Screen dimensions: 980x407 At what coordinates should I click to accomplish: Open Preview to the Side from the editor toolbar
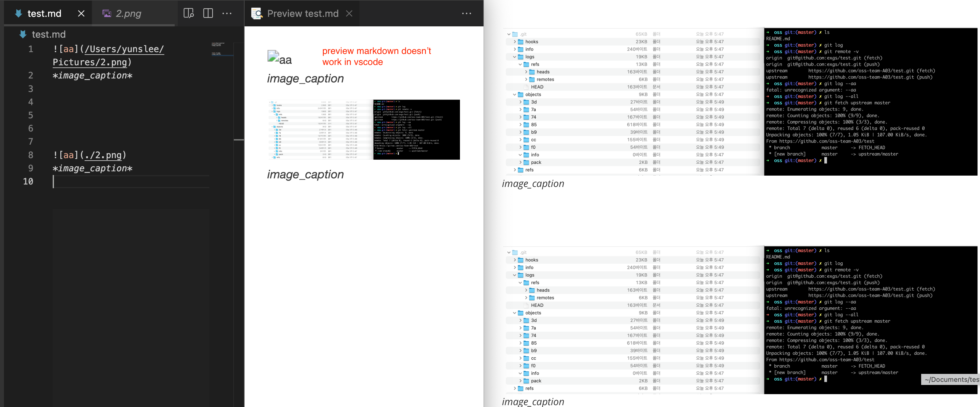click(189, 13)
